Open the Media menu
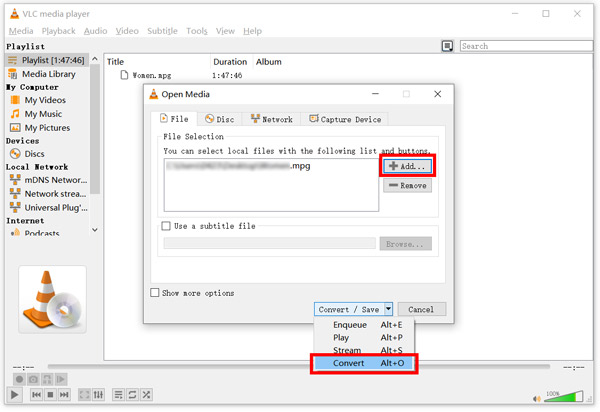The image size is (600, 412). point(21,31)
